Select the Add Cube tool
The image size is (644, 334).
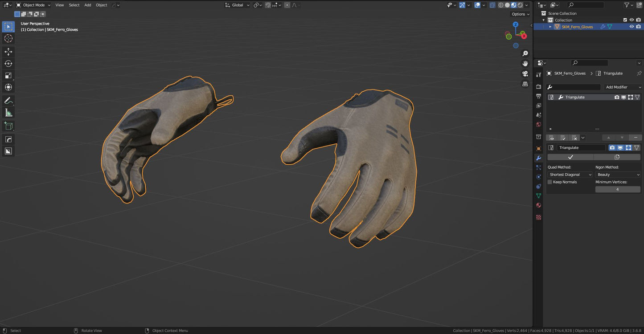coord(8,126)
